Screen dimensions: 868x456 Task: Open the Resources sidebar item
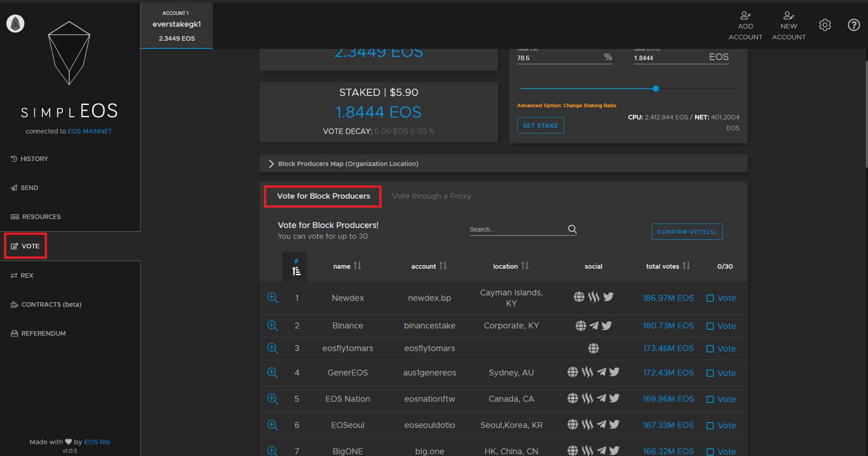click(36, 217)
